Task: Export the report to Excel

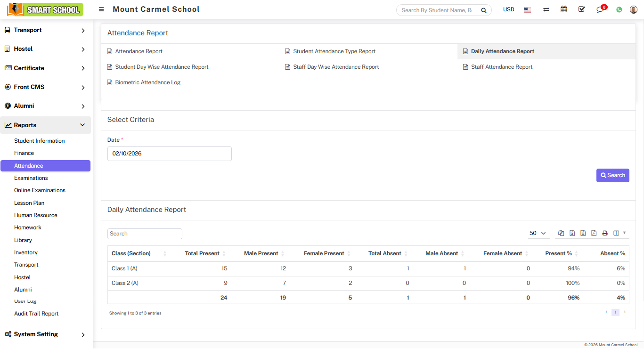Action: [x=572, y=233]
